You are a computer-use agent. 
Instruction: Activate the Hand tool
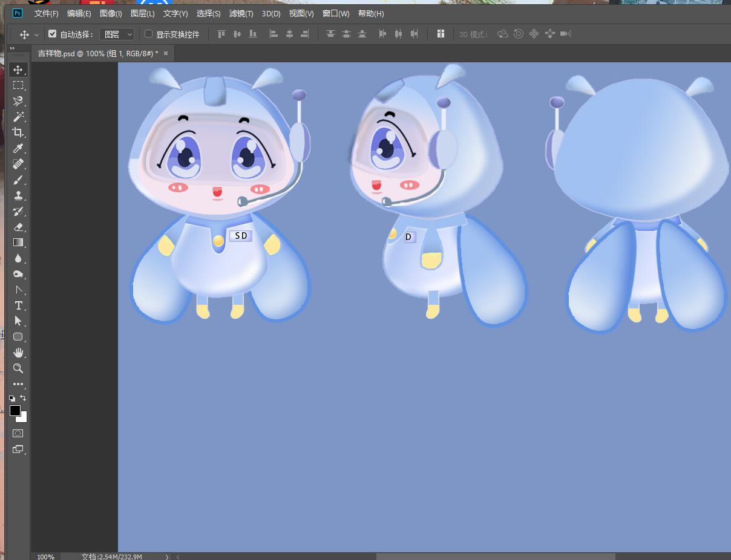click(x=18, y=353)
